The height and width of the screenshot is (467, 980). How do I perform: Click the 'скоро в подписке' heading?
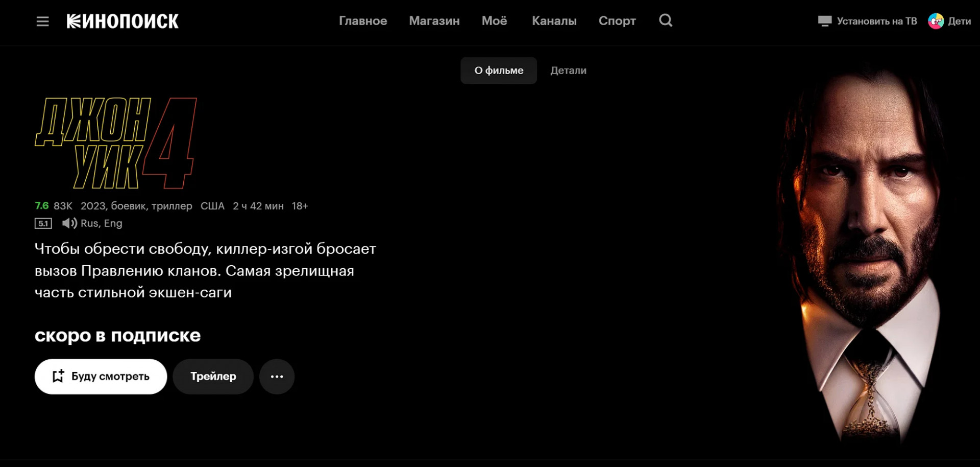[117, 336]
